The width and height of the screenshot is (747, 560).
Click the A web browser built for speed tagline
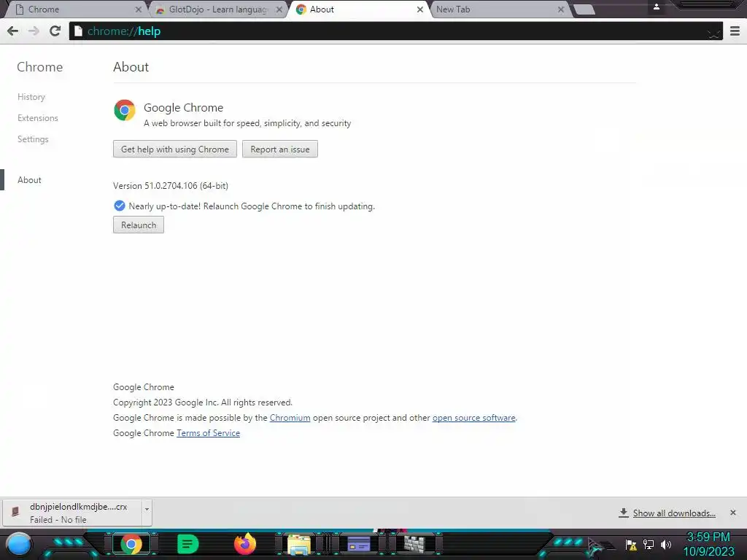click(x=247, y=123)
